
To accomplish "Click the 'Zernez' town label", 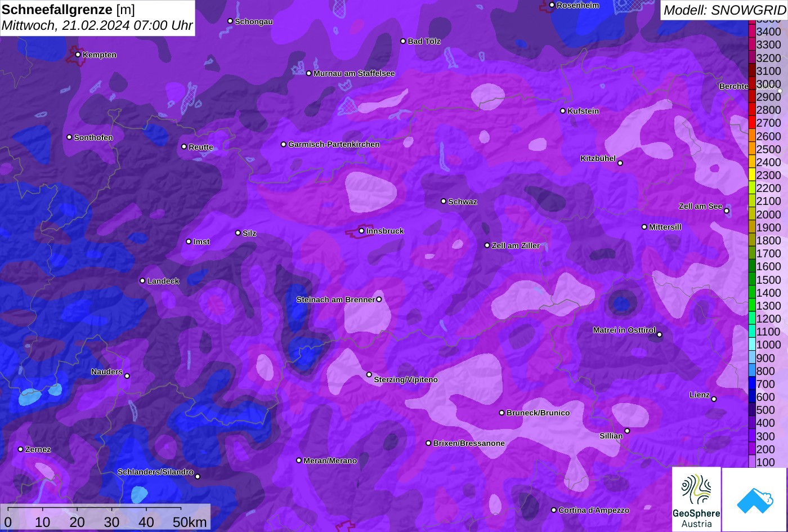I will (x=38, y=449).
